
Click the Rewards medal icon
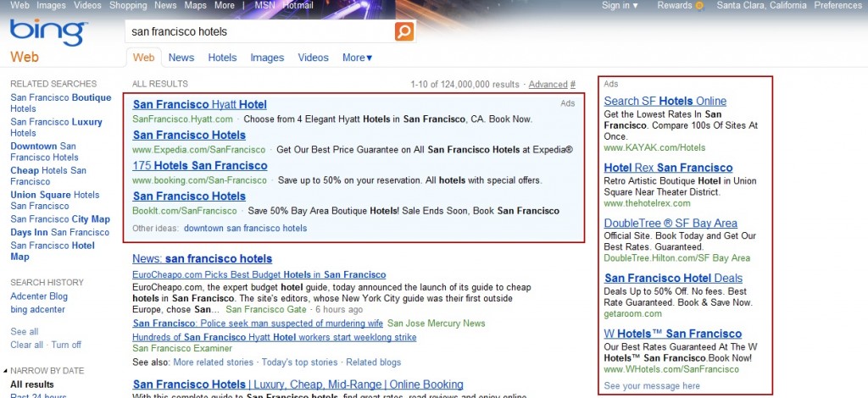click(699, 6)
